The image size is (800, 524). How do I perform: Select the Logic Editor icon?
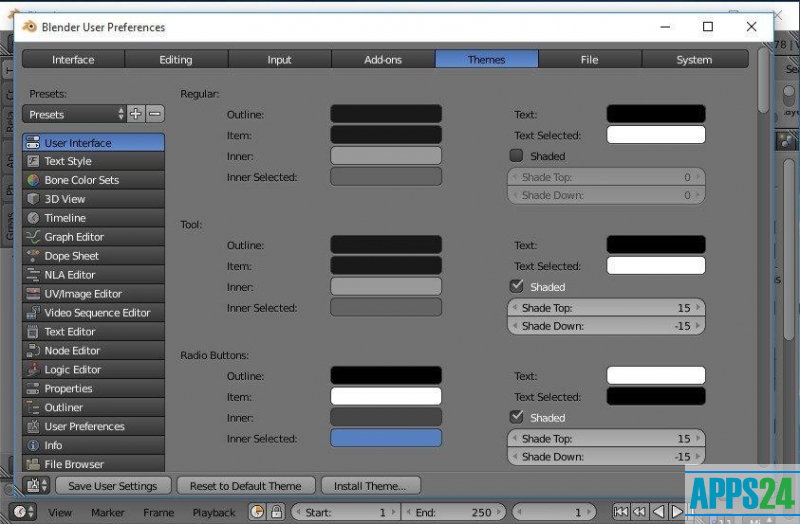tap(33, 369)
